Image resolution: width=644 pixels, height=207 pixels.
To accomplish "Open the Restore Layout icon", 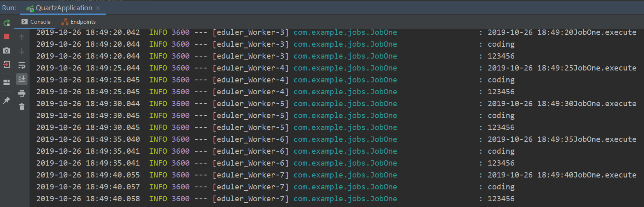I will (x=7, y=82).
